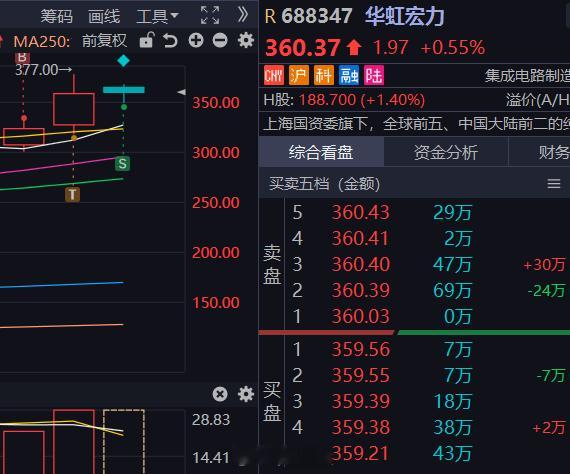Click the 买卖五档 (金额) header
This screenshot has width=570, height=474.
point(324,184)
